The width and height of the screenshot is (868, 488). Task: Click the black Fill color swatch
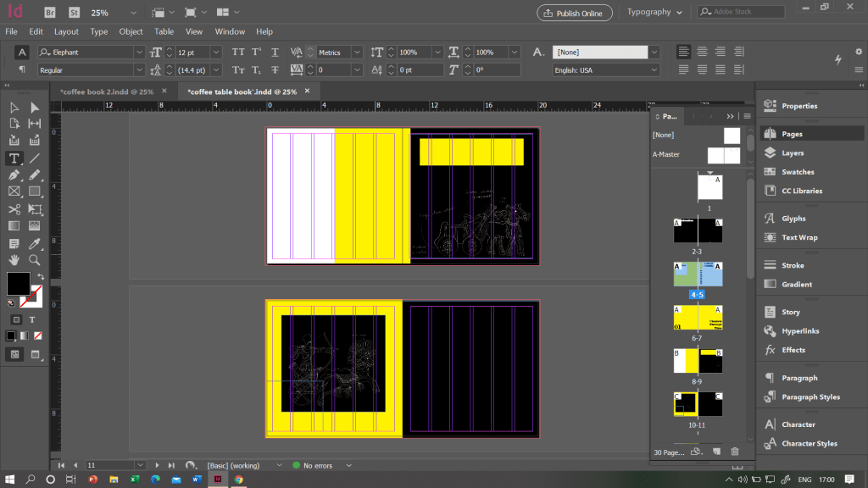pyautogui.click(x=18, y=283)
